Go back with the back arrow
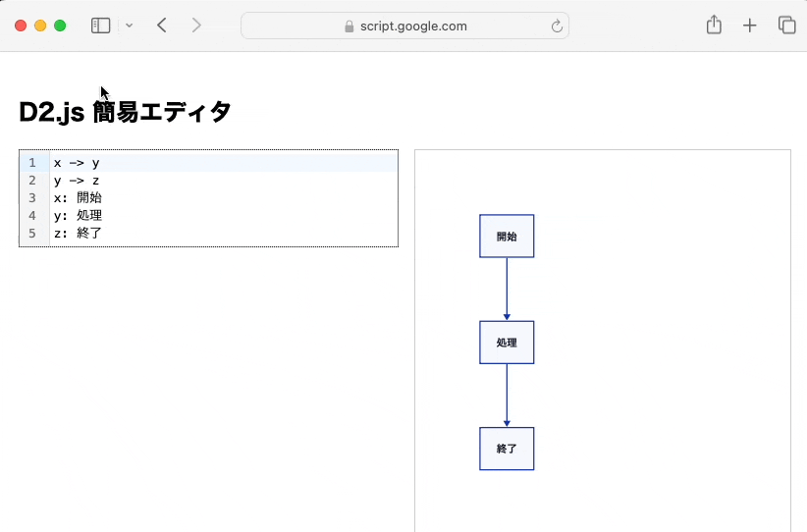Screen dimensions: 807x532 tap(162, 26)
